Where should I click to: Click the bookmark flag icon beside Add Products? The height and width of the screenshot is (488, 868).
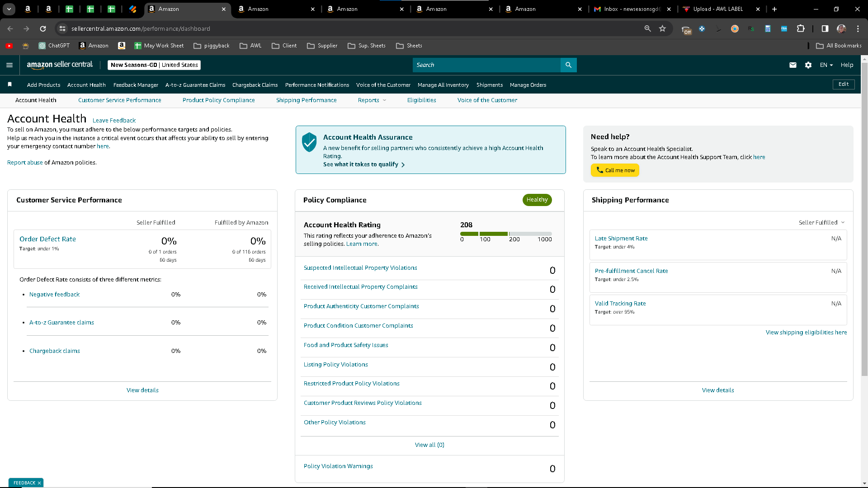10,84
